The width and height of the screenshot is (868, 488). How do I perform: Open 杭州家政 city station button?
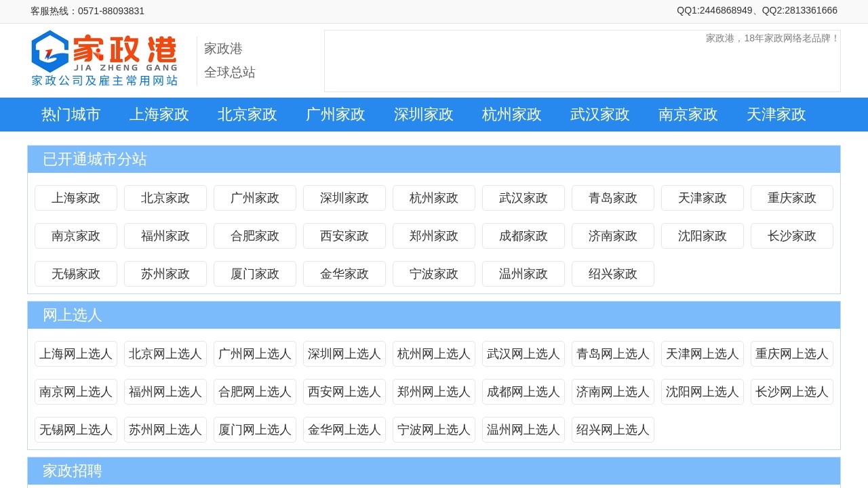[x=434, y=198]
